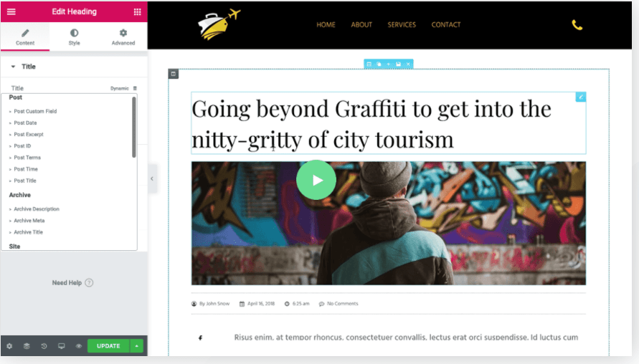The width and height of the screenshot is (639, 364).
Task: Play the graffiti video
Action: pos(316,180)
